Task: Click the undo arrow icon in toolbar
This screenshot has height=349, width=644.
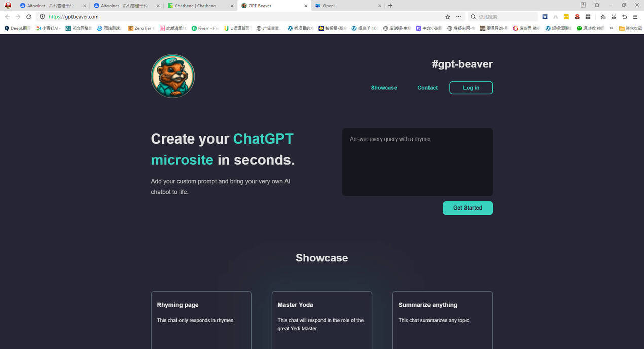Action: pos(625,17)
